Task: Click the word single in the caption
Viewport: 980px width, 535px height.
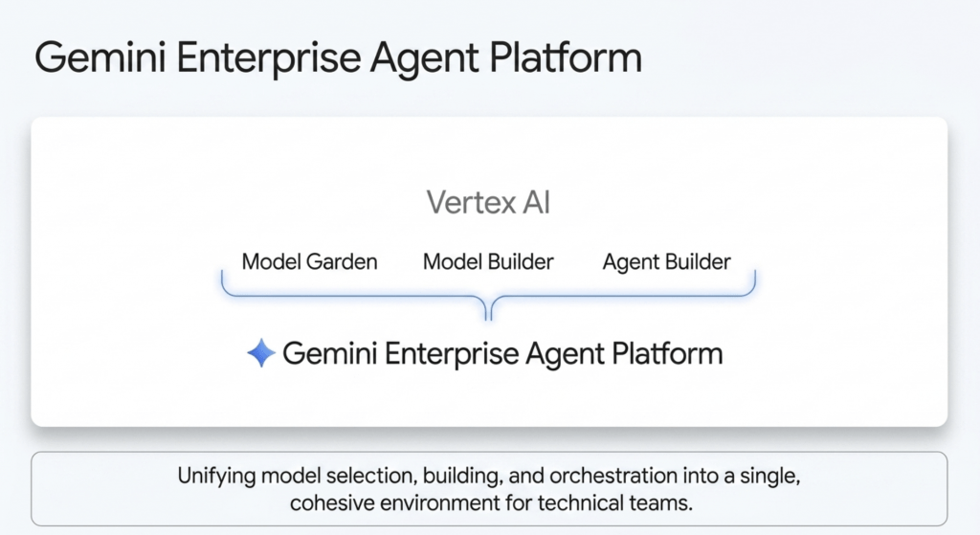Action: click(x=773, y=475)
